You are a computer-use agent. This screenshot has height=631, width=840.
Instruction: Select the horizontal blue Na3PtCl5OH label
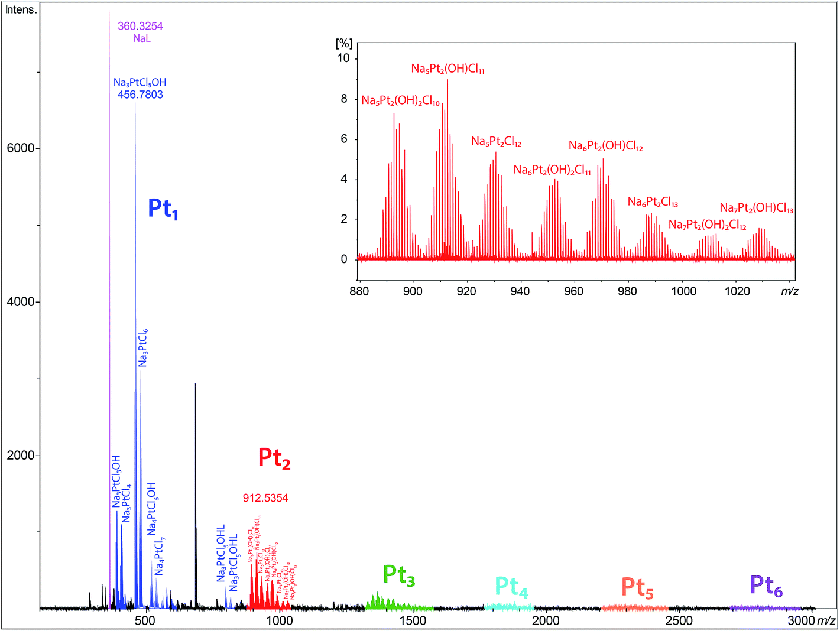coord(140,83)
